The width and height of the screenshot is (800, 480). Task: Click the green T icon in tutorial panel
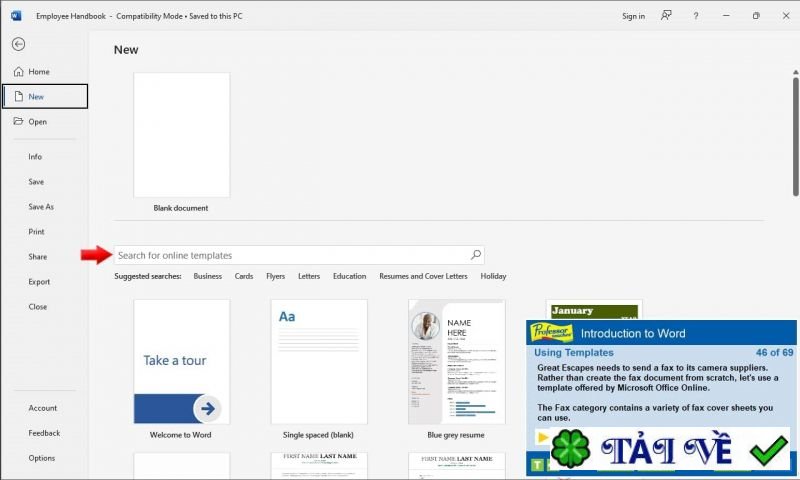point(537,465)
